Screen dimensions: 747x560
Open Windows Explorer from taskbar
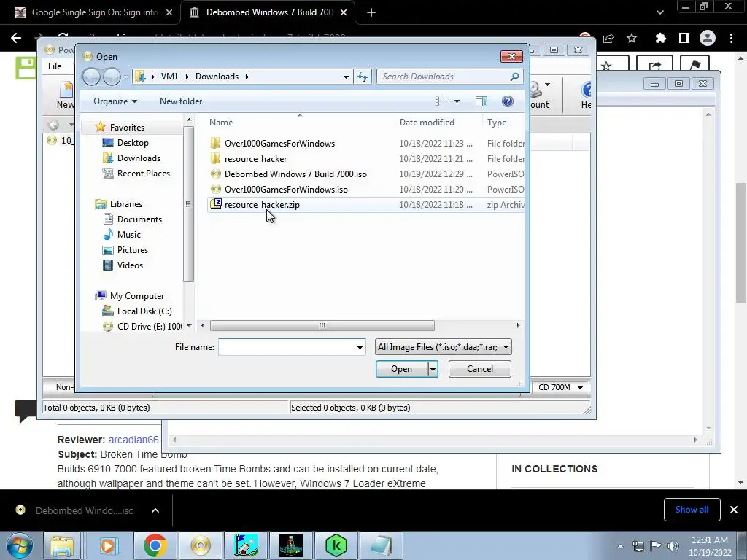tap(62, 545)
